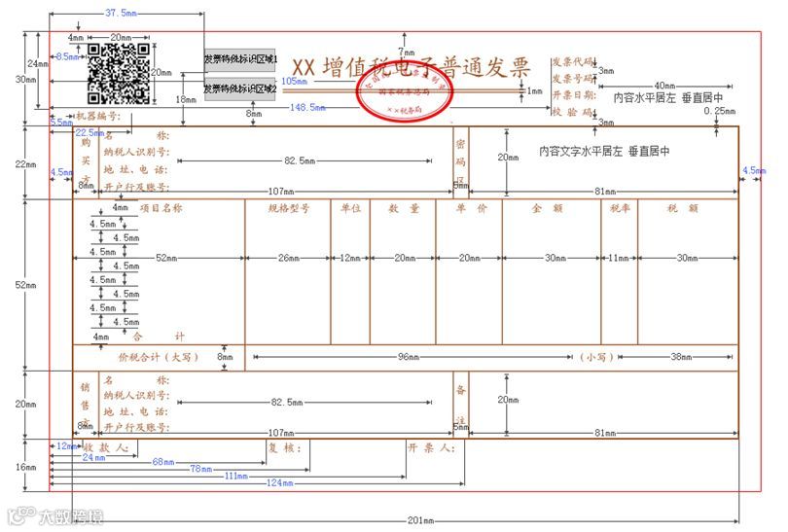Click 开户行及账号 in the 购买方 section

[x=137, y=187]
